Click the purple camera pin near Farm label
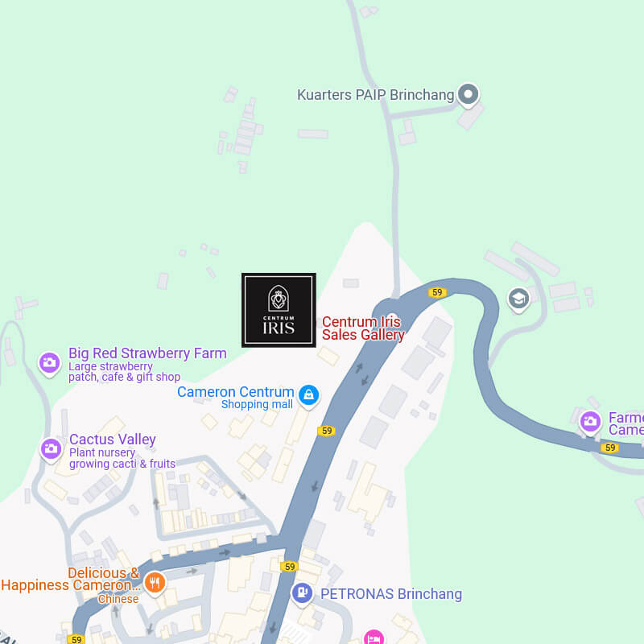 [591, 422]
